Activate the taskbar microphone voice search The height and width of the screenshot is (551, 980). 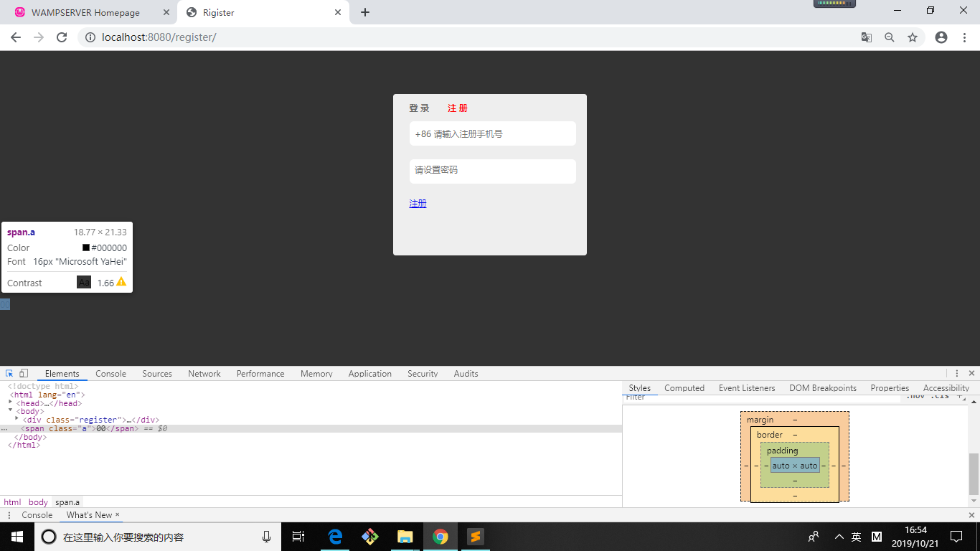pos(266,537)
